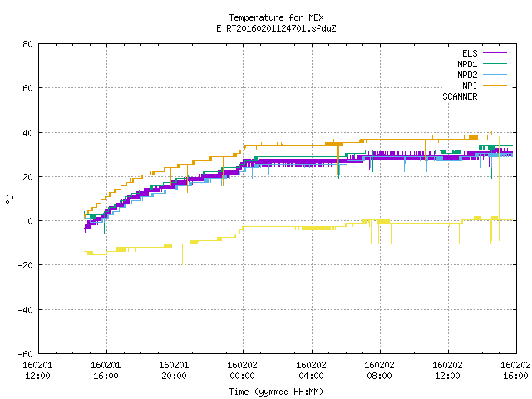
Task: Click the green NPD1 legend line sample
Action: coord(495,64)
